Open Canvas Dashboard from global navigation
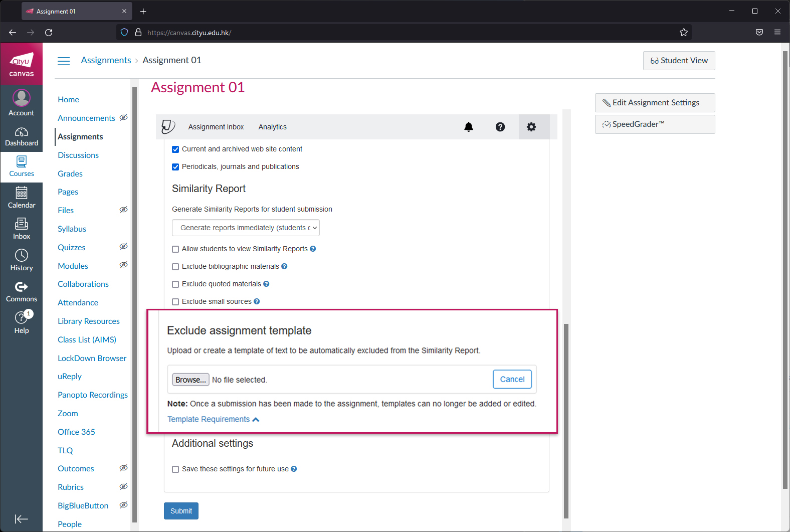790x532 pixels. [x=22, y=136]
